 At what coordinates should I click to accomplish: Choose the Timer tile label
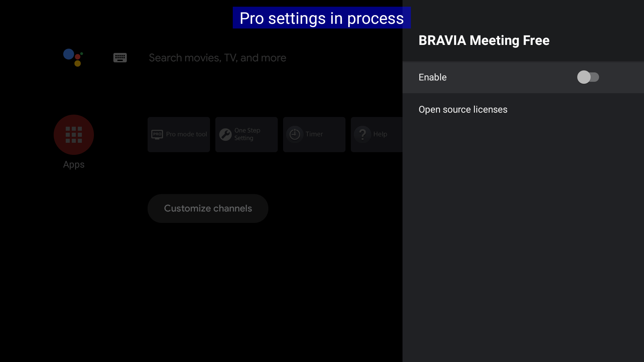(x=314, y=134)
